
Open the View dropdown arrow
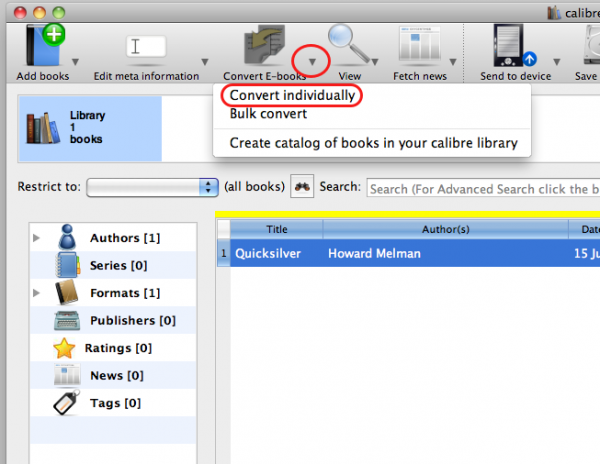tap(375, 62)
